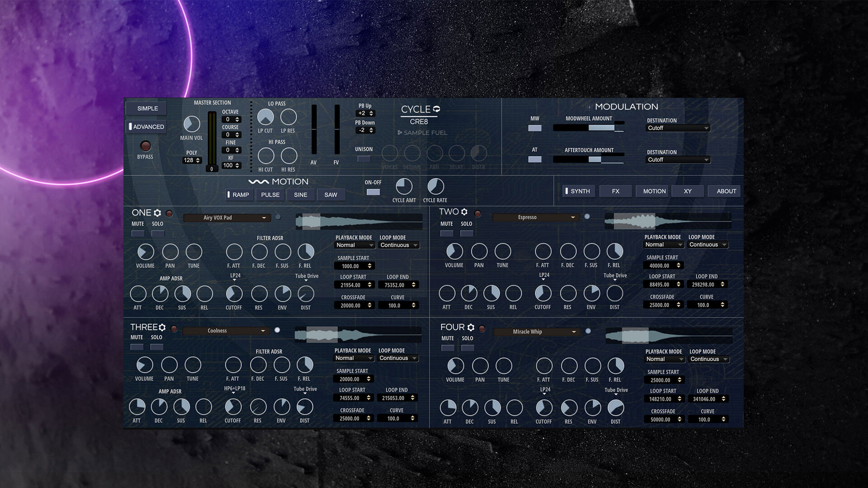Select the SINE motion waveform
868x488 pixels.
click(x=301, y=195)
